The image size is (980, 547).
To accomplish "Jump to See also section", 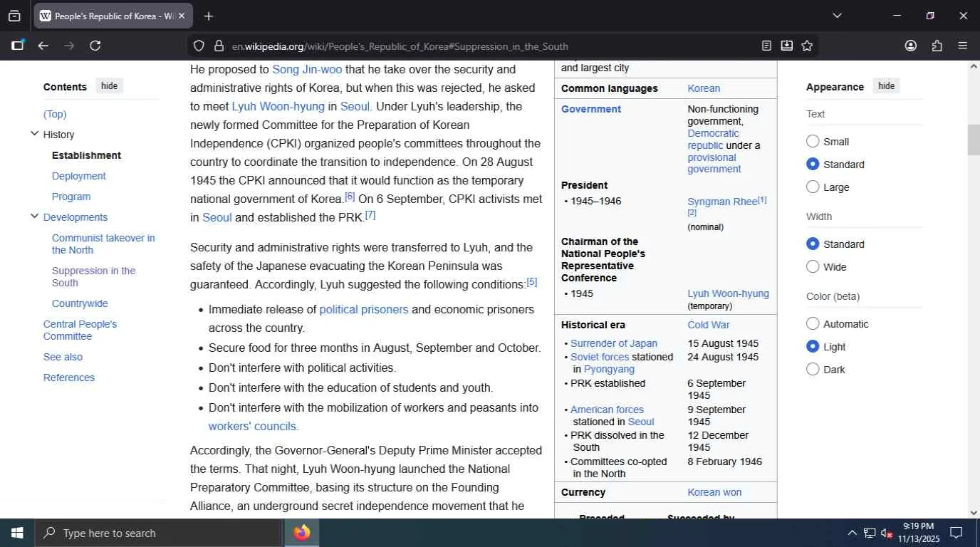I will (x=63, y=357).
